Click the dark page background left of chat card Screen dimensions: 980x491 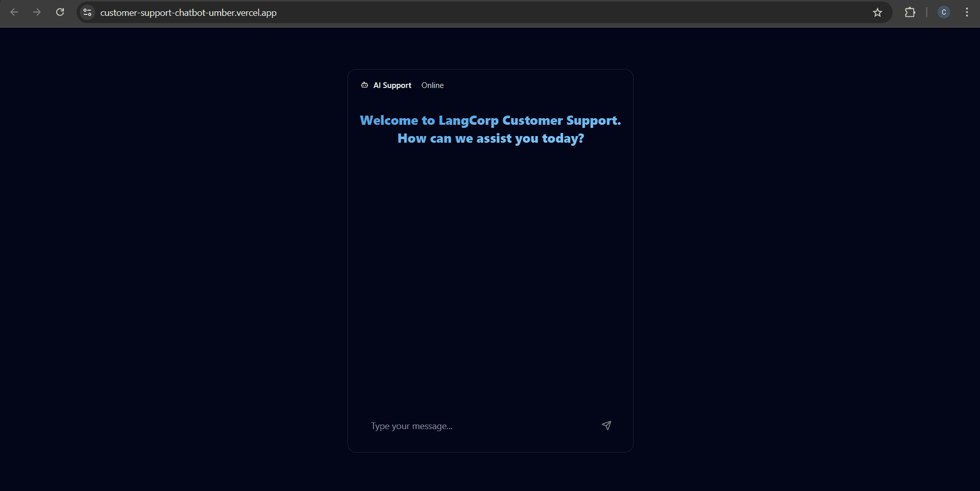(174, 256)
